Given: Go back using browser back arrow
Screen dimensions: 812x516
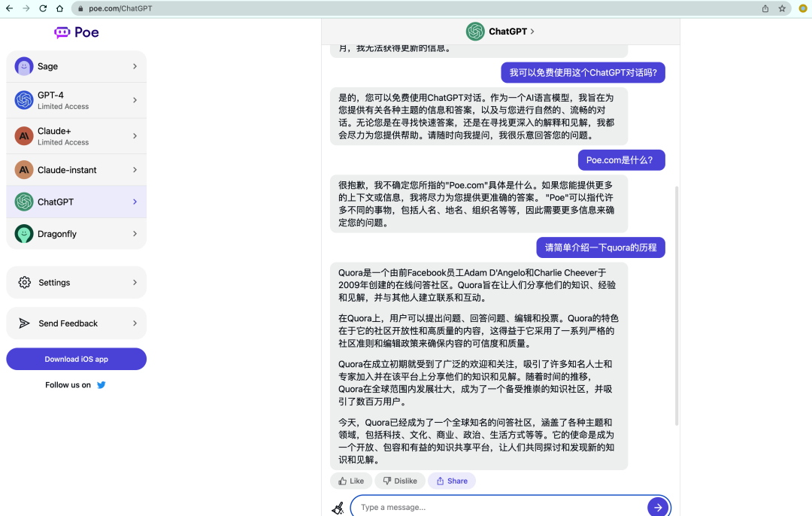Looking at the screenshot, I should pos(9,8).
